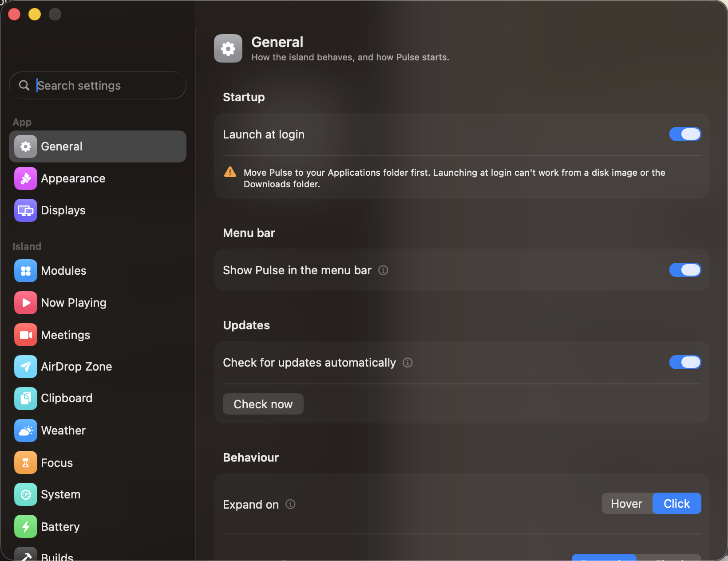This screenshot has height=561, width=728.
Task: Click the Meetings camera icon
Action: click(x=26, y=335)
